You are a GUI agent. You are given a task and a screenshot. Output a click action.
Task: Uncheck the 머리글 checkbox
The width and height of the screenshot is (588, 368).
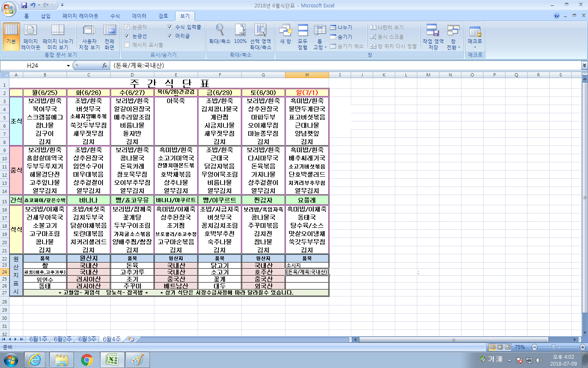pyautogui.click(x=170, y=36)
